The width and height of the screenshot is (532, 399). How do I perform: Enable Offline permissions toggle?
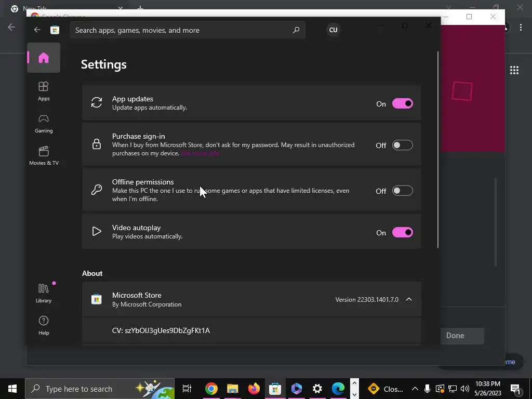pyautogui.click(x=403, y=191)
